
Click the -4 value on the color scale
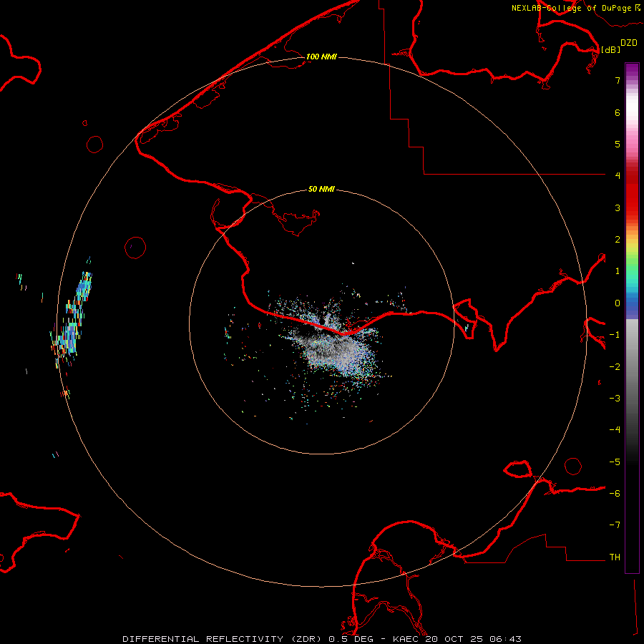point(615,430)
